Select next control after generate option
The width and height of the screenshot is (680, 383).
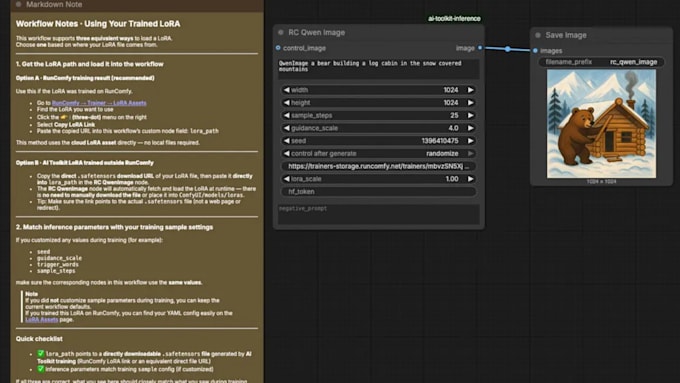(x=471, y=154)
